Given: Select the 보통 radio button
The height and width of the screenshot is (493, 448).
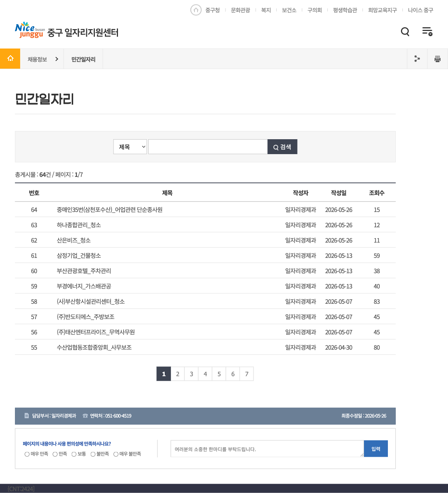Looking at the screenshot, I should coord(74,454).
